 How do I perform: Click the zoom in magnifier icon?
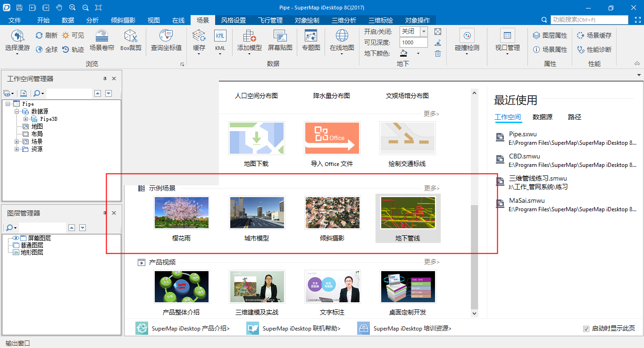72,8
